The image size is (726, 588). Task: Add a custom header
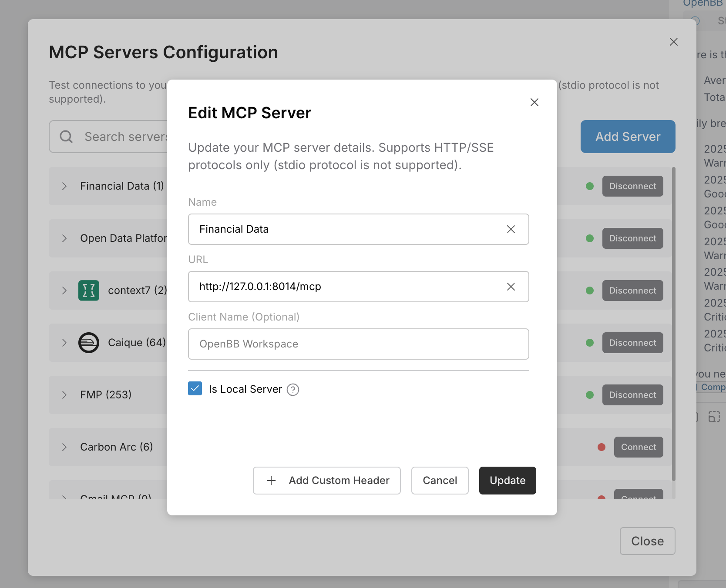point(327,481)
